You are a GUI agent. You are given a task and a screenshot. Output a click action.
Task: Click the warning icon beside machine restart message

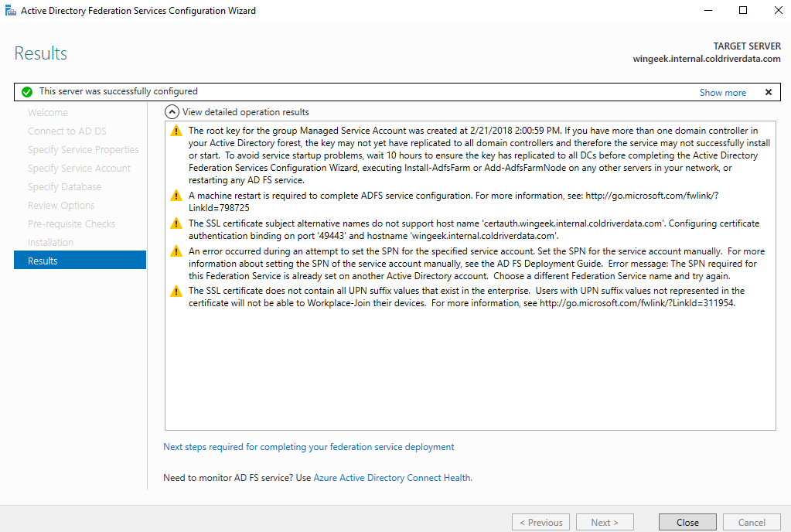176,196
